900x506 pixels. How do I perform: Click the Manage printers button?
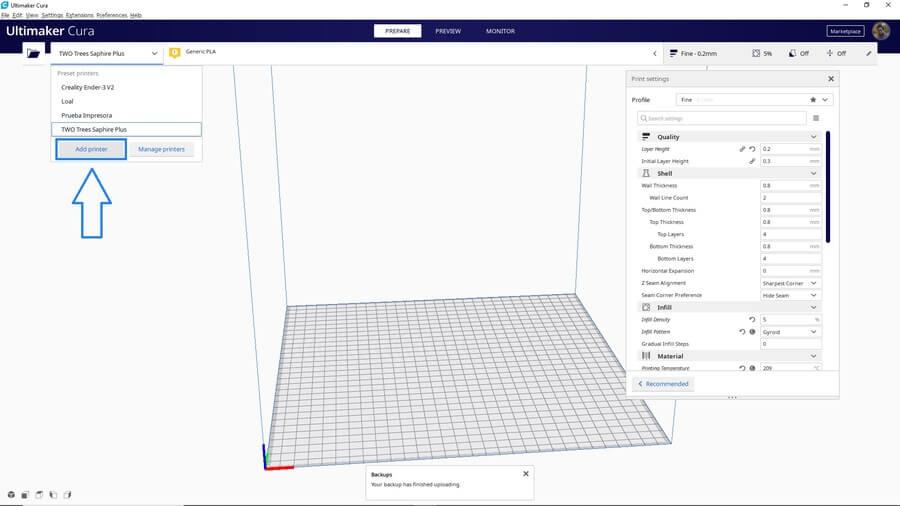(161, 149)
